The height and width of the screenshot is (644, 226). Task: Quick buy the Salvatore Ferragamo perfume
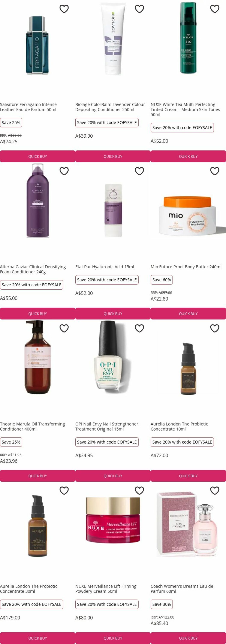coord(38,156)
